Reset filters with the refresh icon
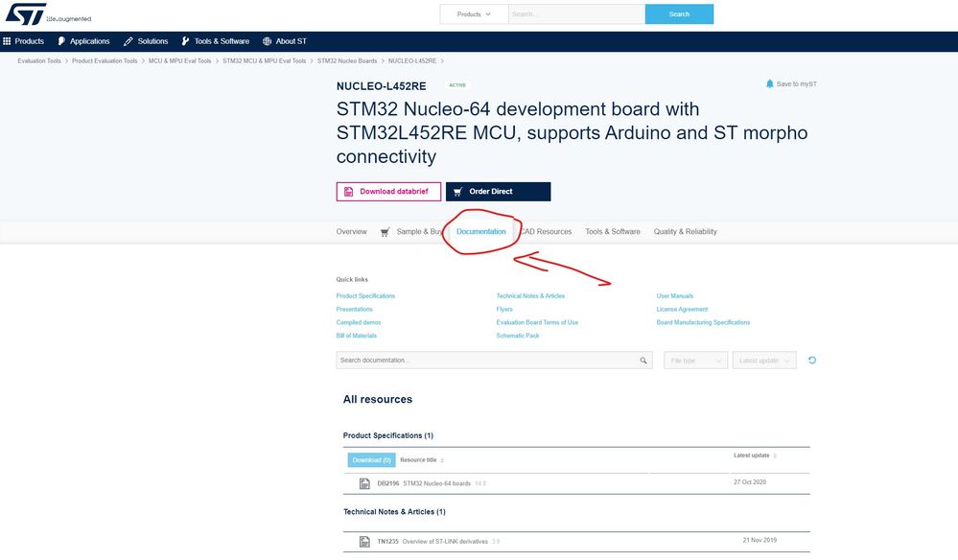 tap(812, 361)
